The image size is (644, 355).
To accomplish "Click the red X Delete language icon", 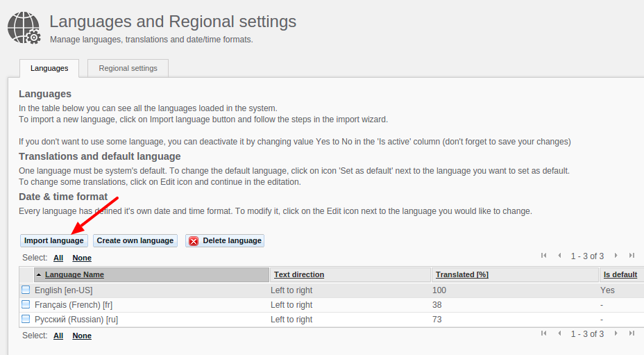I will [x=194, y=241].
